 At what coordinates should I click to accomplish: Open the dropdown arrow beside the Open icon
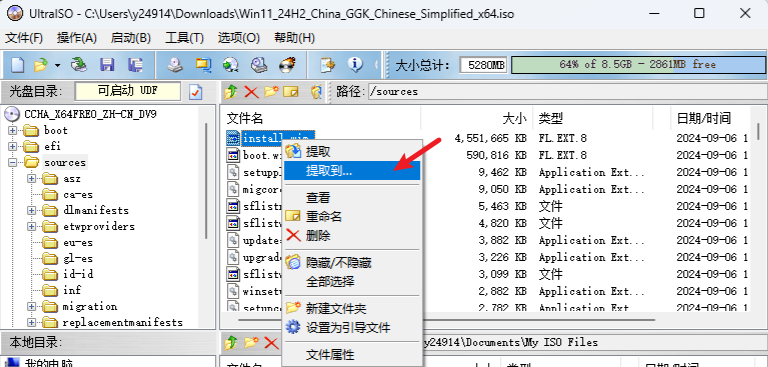tap(58, 65)
